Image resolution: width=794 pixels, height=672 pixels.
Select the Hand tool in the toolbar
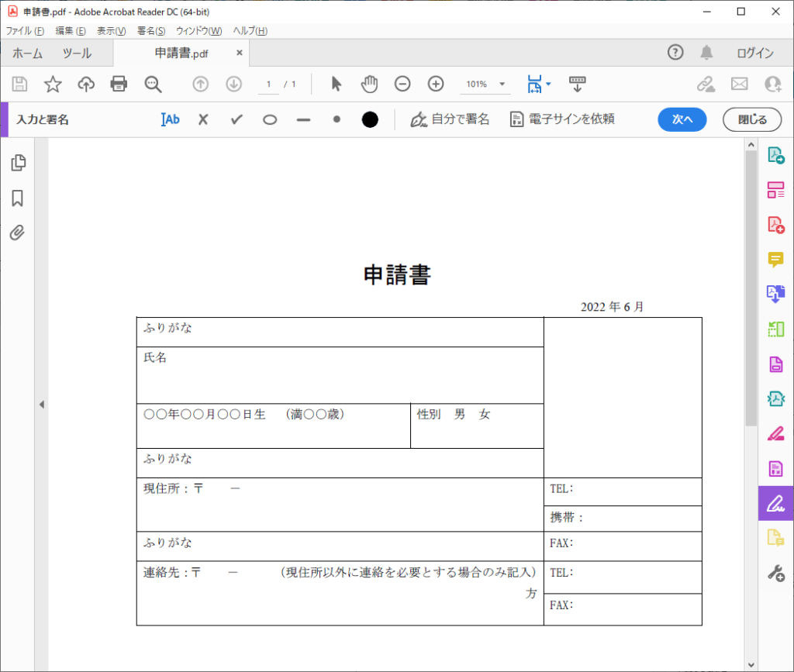pyautogui.click(x=370, y=84)
